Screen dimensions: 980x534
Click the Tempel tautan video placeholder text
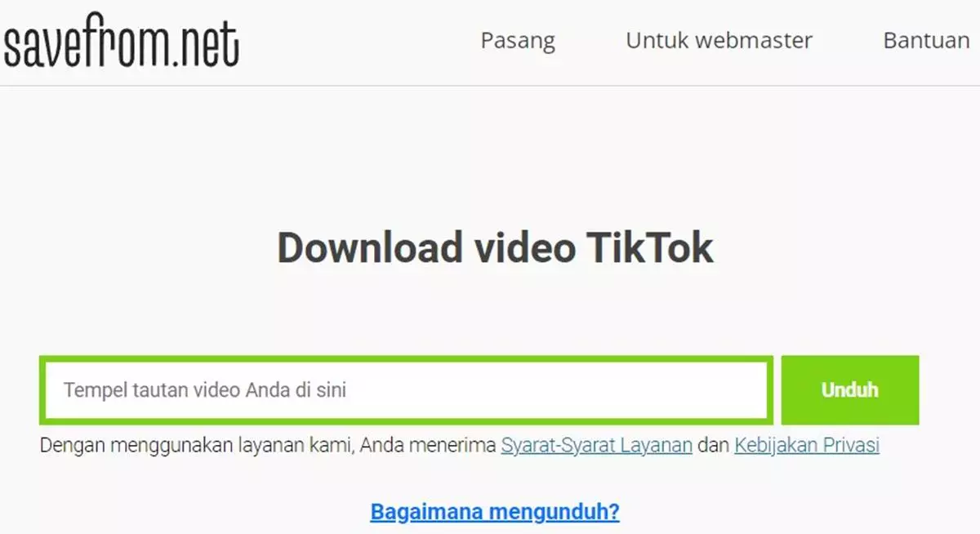(205, 390)
